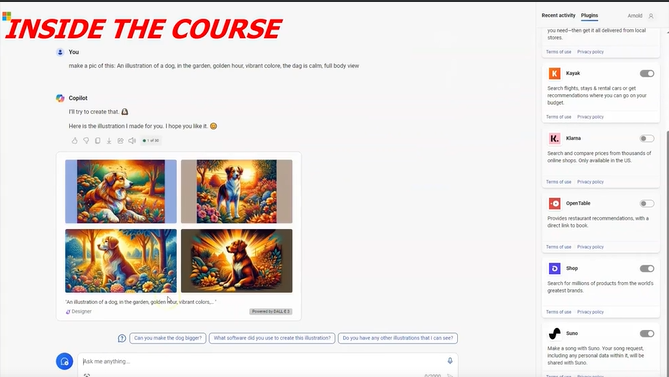Click the share response icon

[x=121, y=140]
